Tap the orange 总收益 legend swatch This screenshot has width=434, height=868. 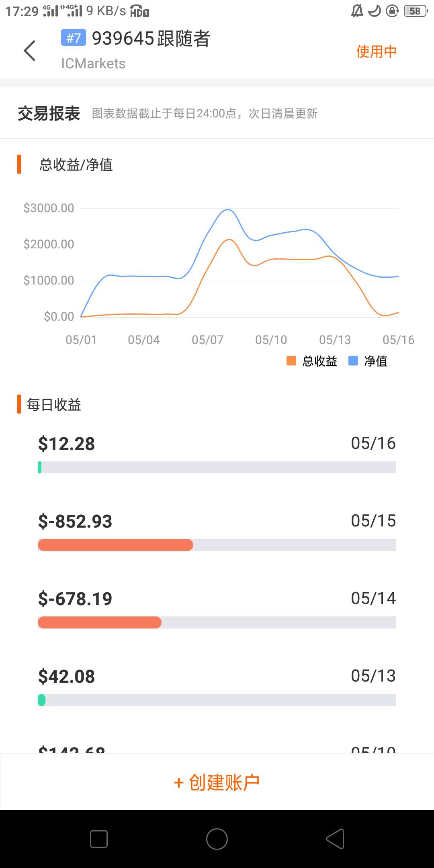click(291, 361)
